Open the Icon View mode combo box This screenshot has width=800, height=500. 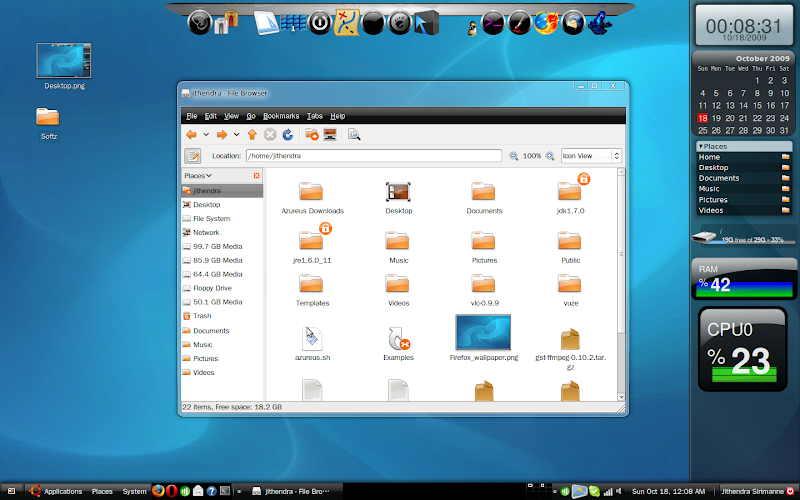point(591,156)
